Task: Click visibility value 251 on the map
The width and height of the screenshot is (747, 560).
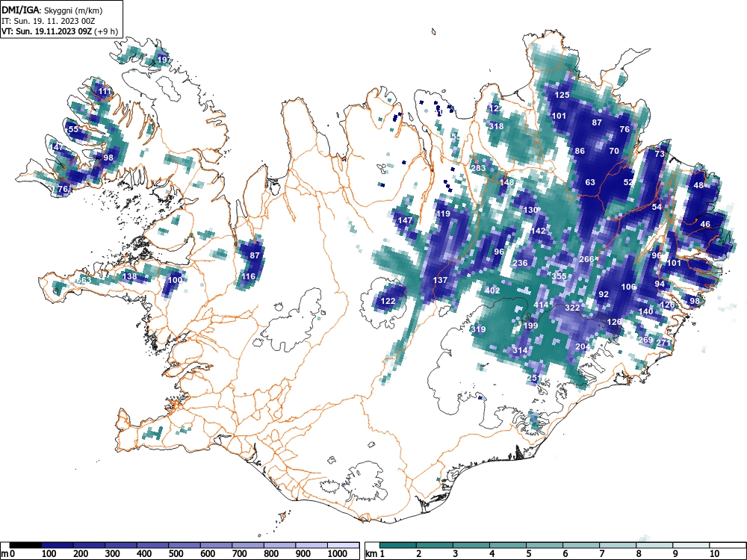Action: pos(534,378)
